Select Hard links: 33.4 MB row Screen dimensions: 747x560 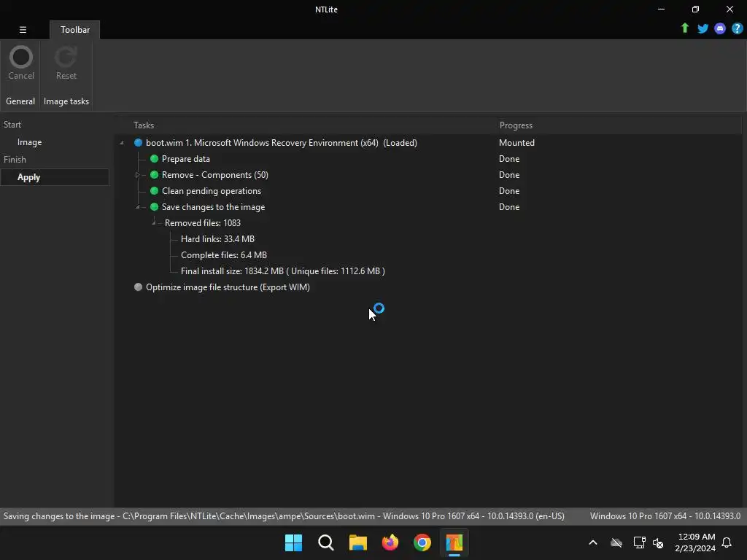[x=217, y=239]
